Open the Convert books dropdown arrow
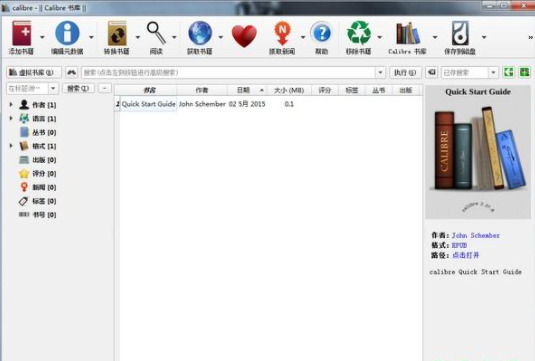 coord(138,37)
